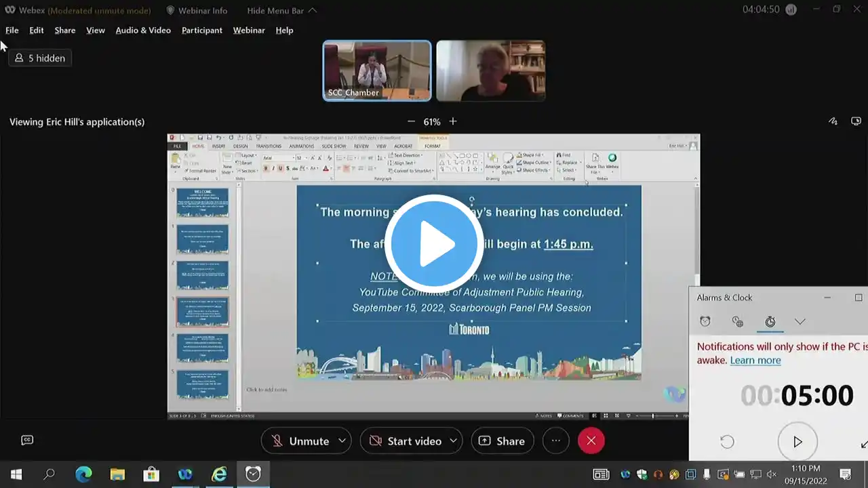
Task: Expand more tabs chevron in Alarms & Clock
Action: click(800, 322)
